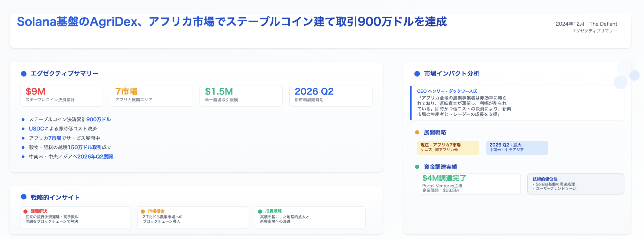Click the name 'CEO ヘンリー・ダックワース氏'

point(447,91)
